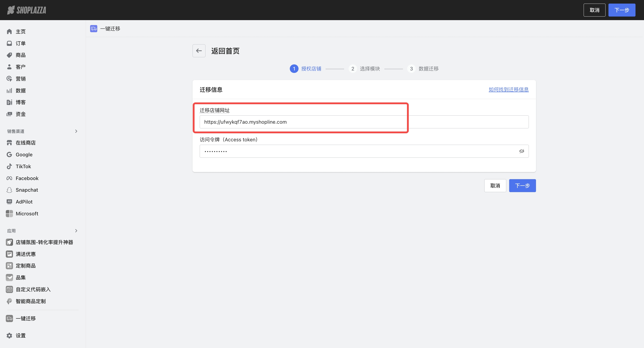Click the Shoplazza logo icon
Viewport: 644px width, 348px height.
[11, 10]
